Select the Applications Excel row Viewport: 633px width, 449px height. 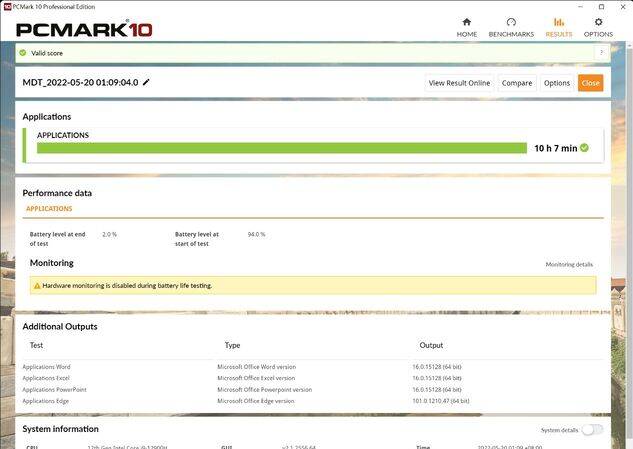point(312,378)
